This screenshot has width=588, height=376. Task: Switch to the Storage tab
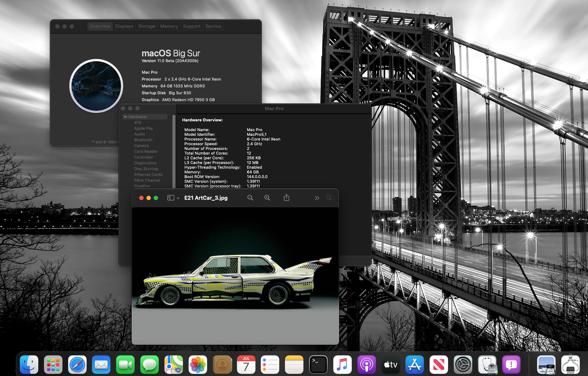point(146,26)
